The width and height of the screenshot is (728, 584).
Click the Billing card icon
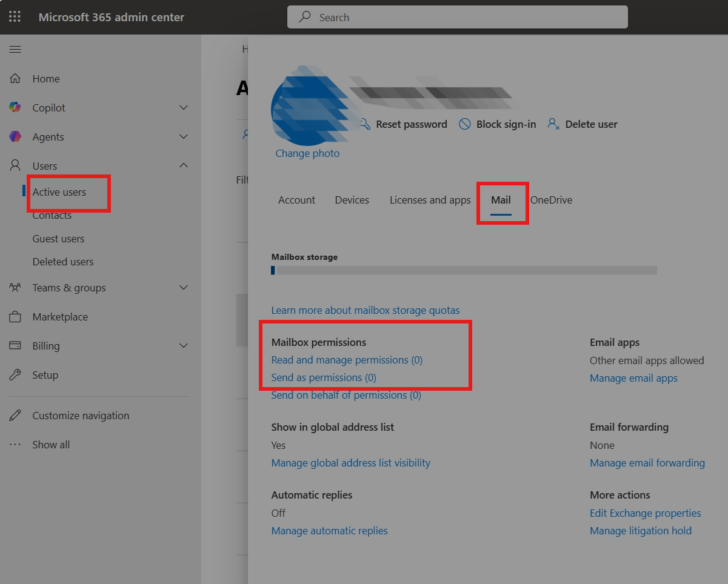click(15, 346)
